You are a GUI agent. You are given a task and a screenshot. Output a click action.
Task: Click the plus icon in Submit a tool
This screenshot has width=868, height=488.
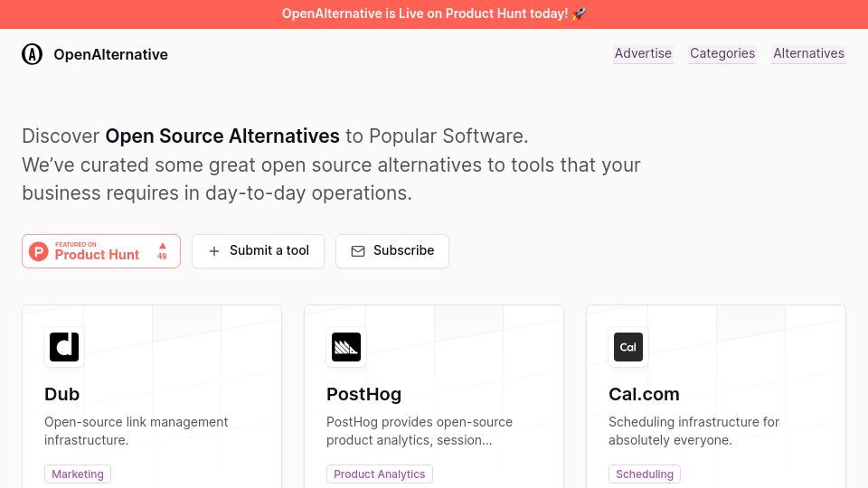click(214, 251)
